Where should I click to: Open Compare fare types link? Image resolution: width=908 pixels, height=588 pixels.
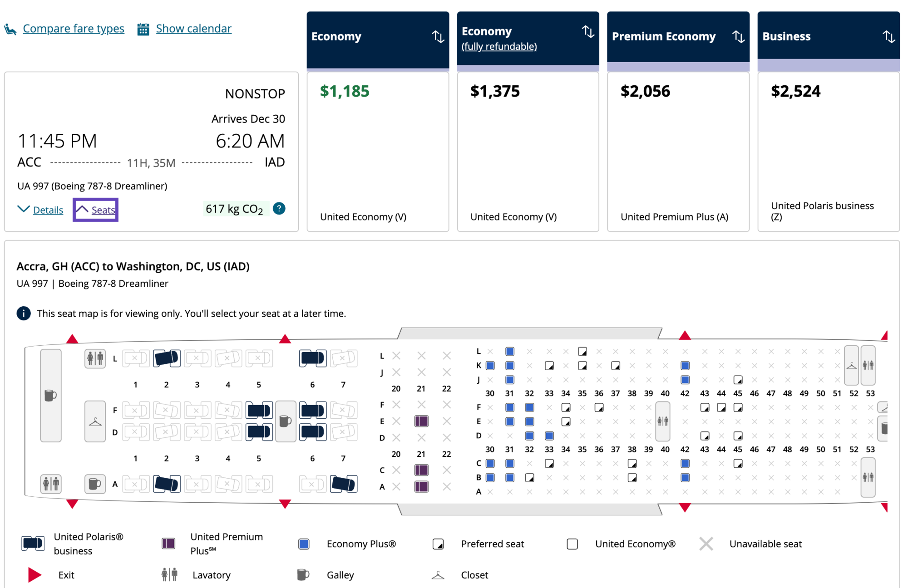[x=74, y=29]
